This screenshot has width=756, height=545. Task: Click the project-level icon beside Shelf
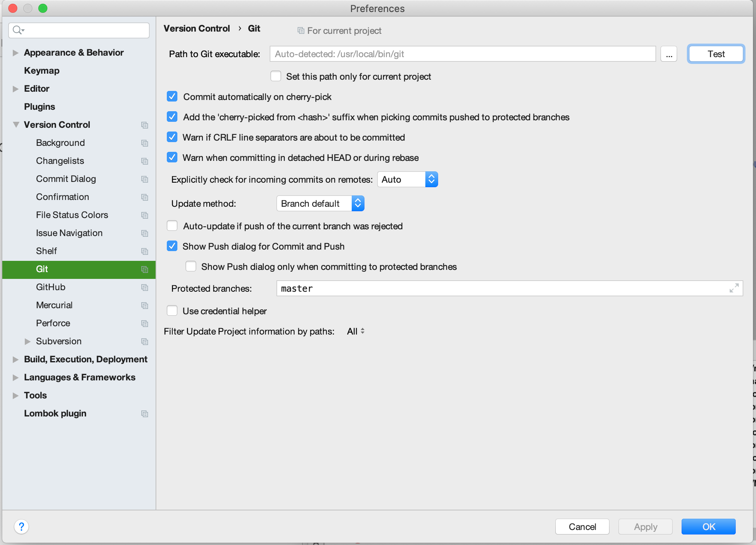coord(145,251)
